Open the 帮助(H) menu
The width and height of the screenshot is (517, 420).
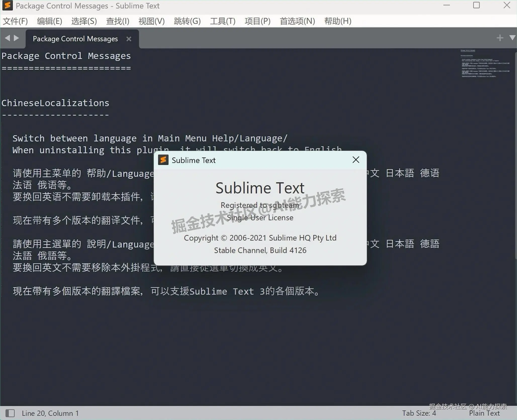(x=338, y=21)
